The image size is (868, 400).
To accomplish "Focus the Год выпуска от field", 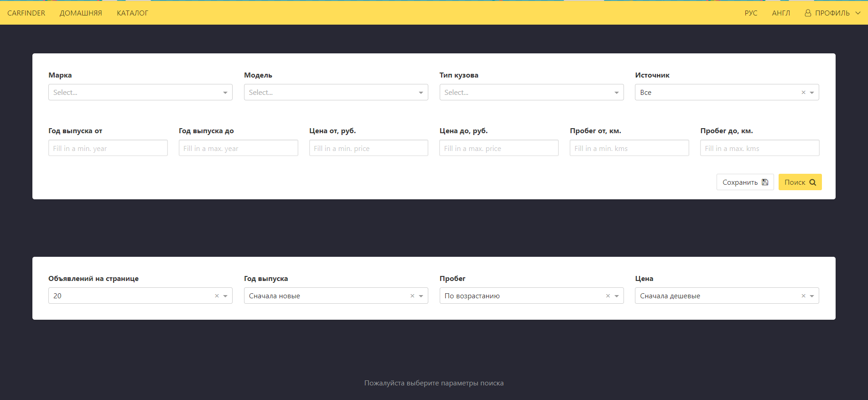I will coord(108,148).
